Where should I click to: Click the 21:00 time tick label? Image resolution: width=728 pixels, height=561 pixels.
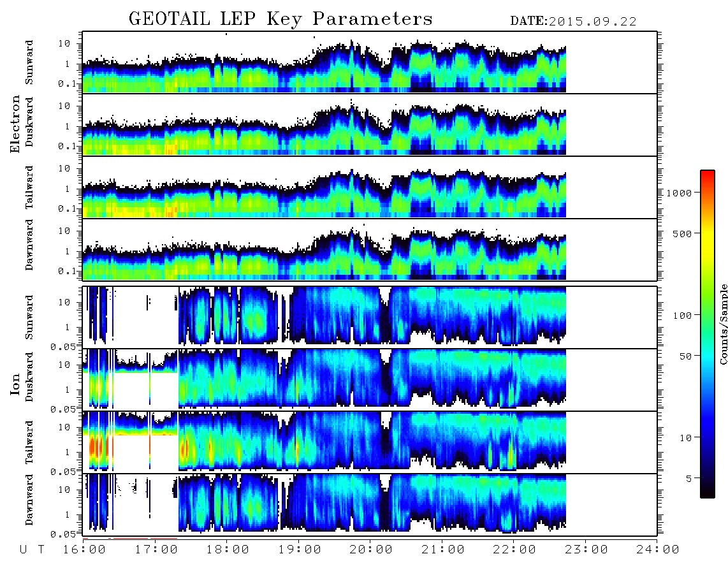[x=442, y=550]
